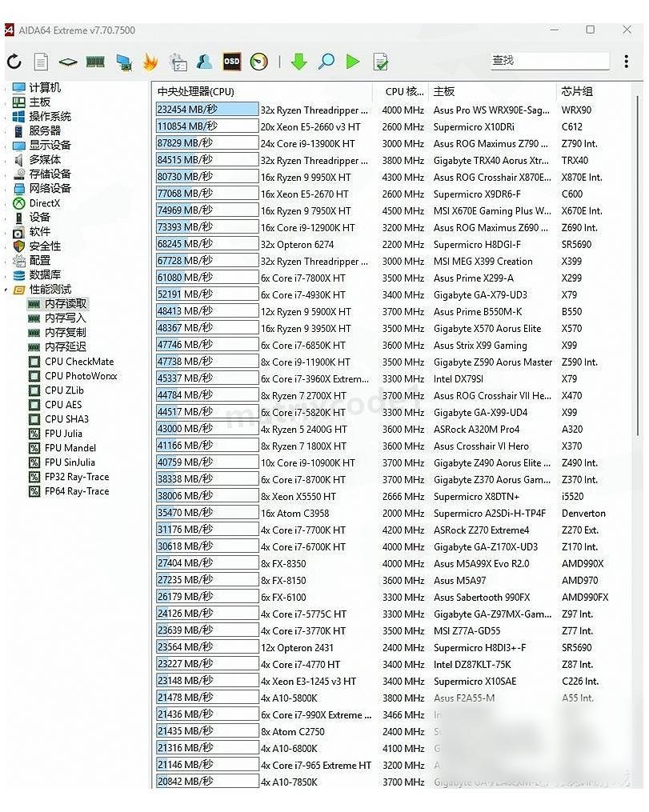The width and height of the screenshot is (649, 812).
Task: Click the results checkmark document icon
Action: tap(381, 62)
